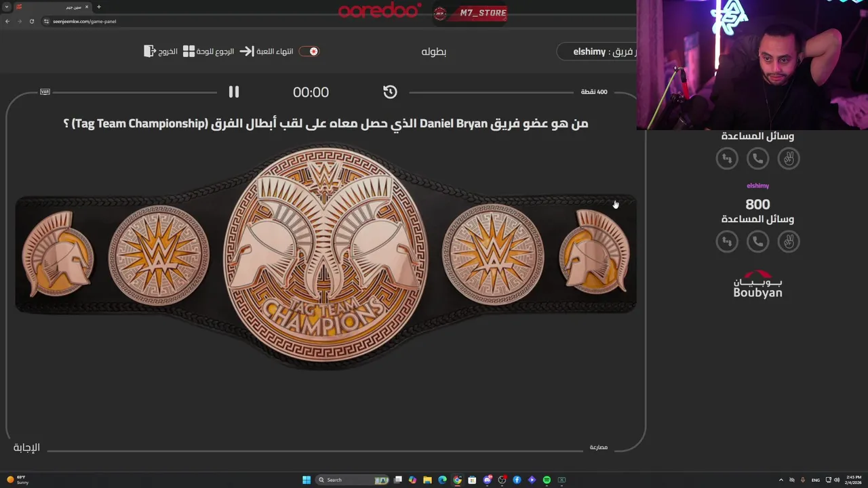Image resolution: width=868 pixels, height=488 pixels.
Task: Switch the ENG input language
Action: [x=815, y=480]
